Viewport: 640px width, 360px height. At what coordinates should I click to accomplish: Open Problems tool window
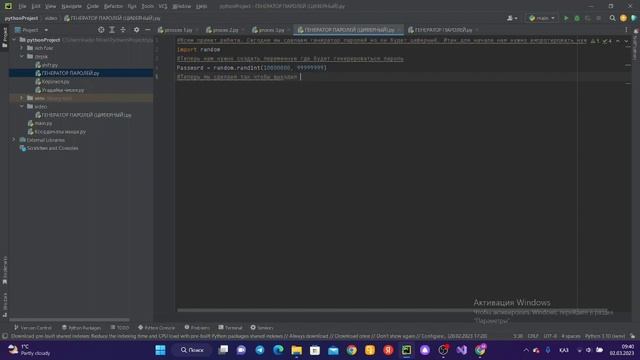click(x=197, y=328)
